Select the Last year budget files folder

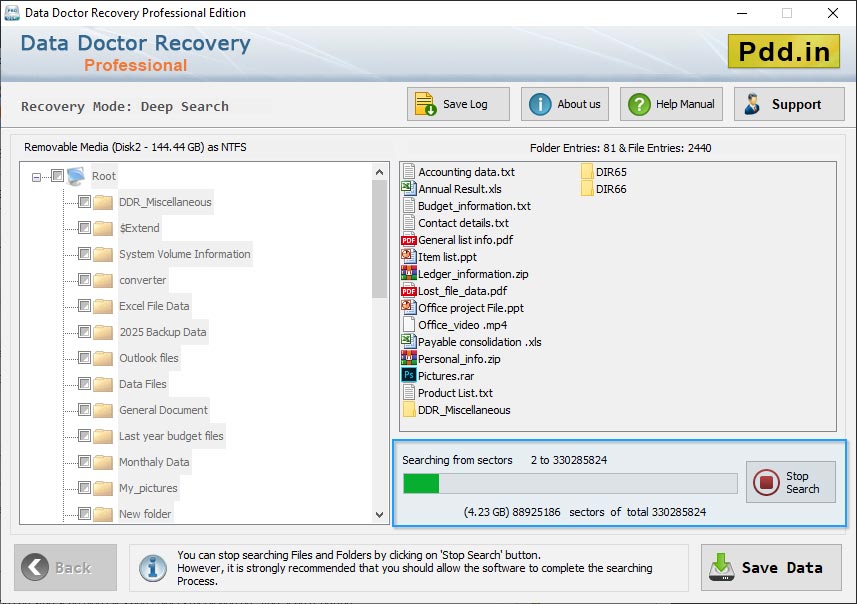pyautogui.click(x=171, y=436)
